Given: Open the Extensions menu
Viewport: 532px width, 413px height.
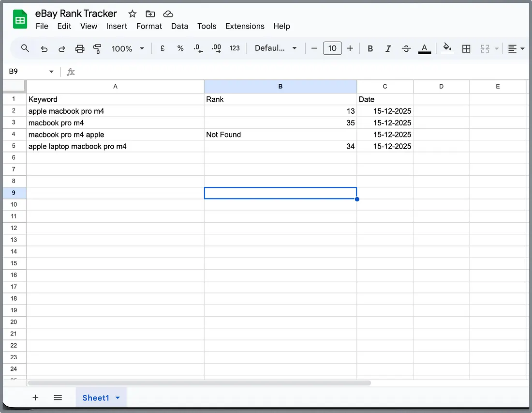Looking at the screenshot, I should point(245,26).
